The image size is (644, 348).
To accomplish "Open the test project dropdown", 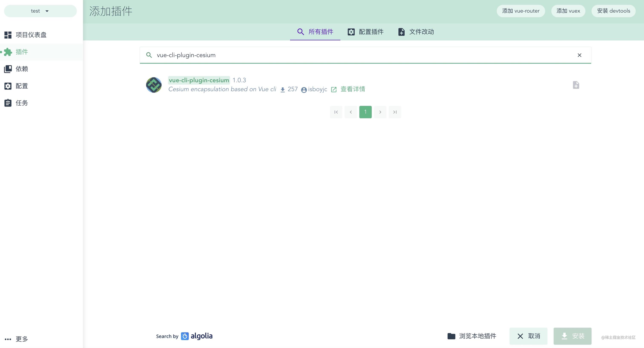I will [x=40, y=11].
